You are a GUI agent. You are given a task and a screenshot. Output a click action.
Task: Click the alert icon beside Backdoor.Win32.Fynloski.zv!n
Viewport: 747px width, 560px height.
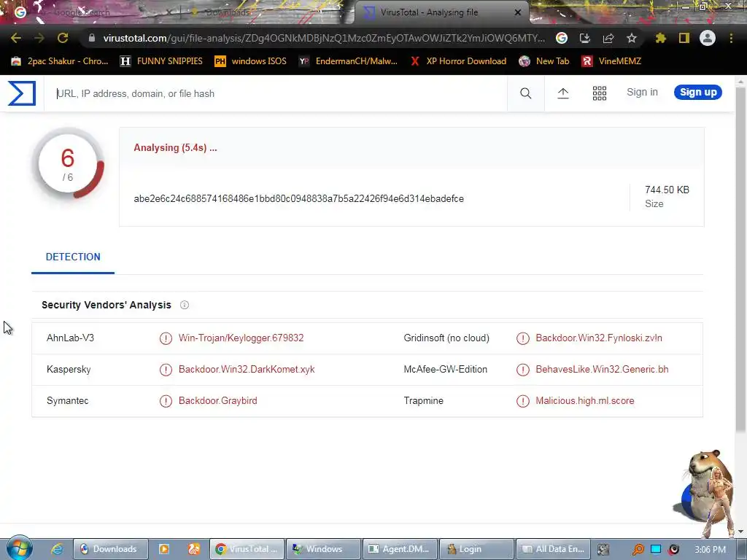coord(522,338)
